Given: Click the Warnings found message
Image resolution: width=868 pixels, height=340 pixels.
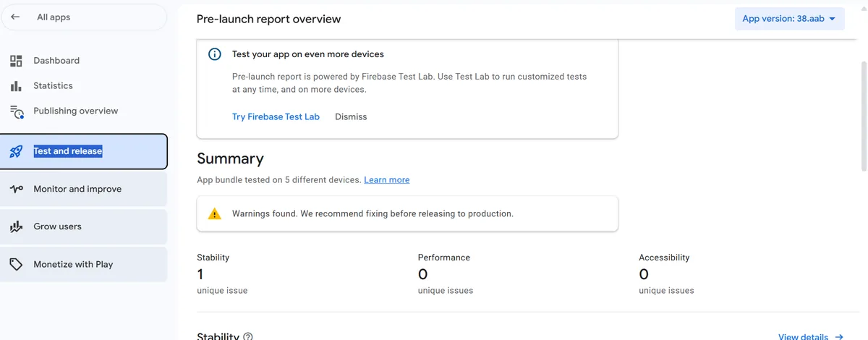Looking at the screenshot, I should (373, 214).
